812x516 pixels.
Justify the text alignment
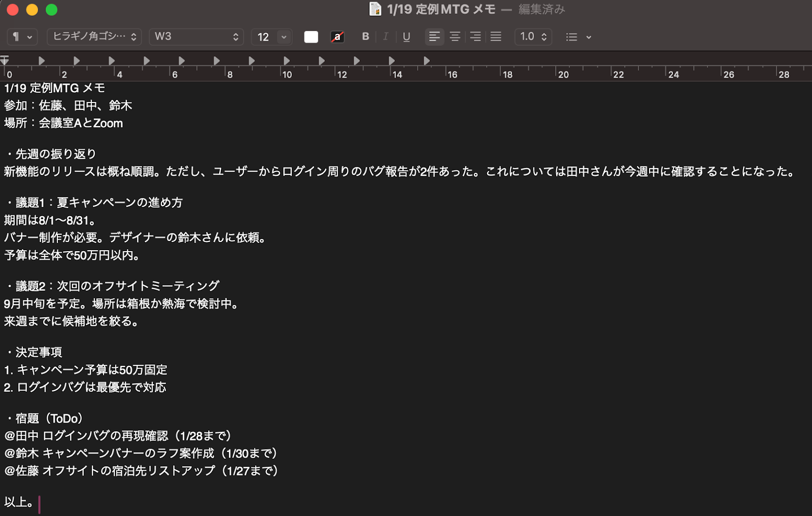coord(496,37)
